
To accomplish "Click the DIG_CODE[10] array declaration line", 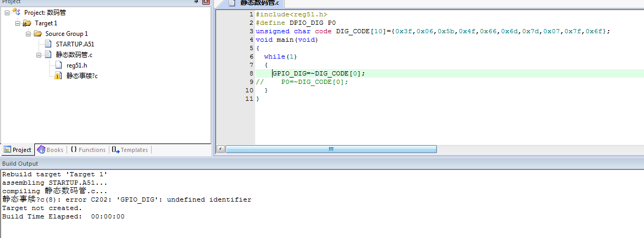I will [x=433, y=31].
